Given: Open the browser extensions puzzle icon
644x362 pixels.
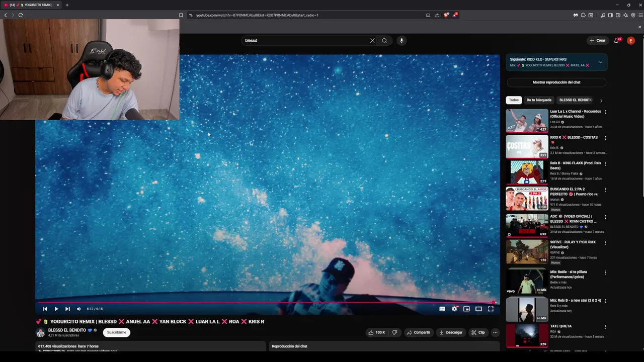Looking at the screenshot, I should pyautogui.click(x=583, y=15).
